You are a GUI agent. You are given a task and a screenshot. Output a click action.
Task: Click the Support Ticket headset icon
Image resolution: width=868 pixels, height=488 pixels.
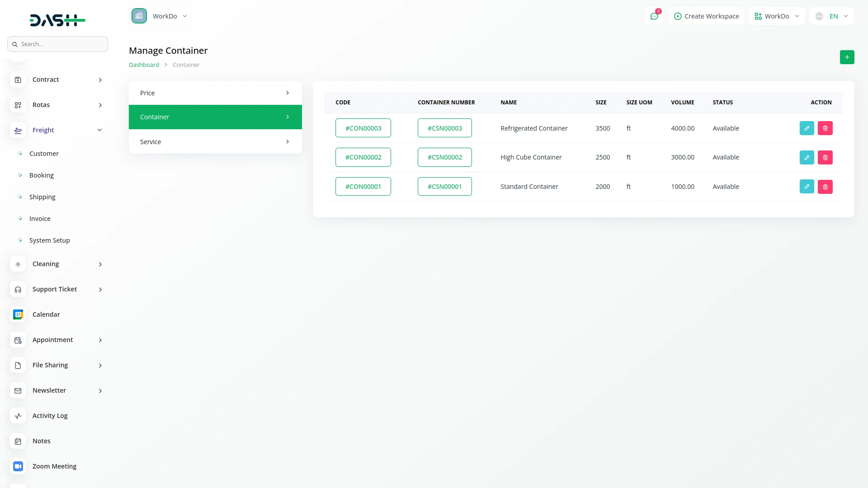pos(18,289)
